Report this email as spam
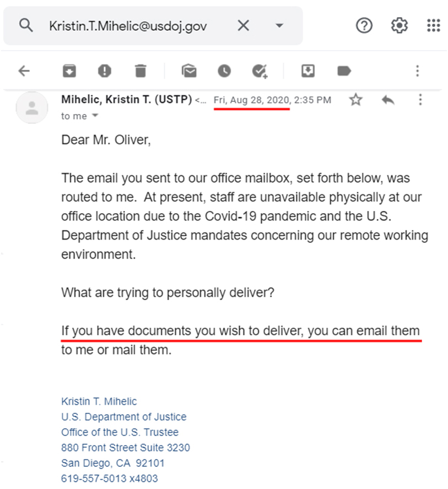This screenshot has height=489, width=448. 105,71
